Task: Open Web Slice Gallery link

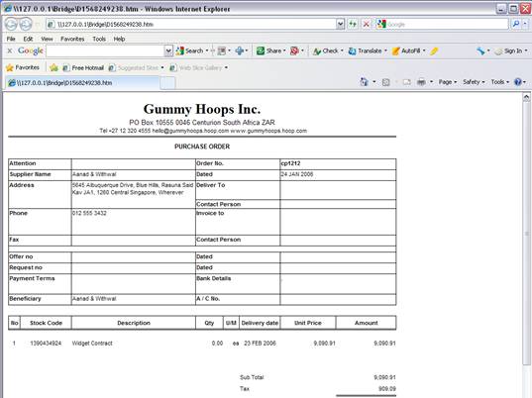Action: point(196,67)
